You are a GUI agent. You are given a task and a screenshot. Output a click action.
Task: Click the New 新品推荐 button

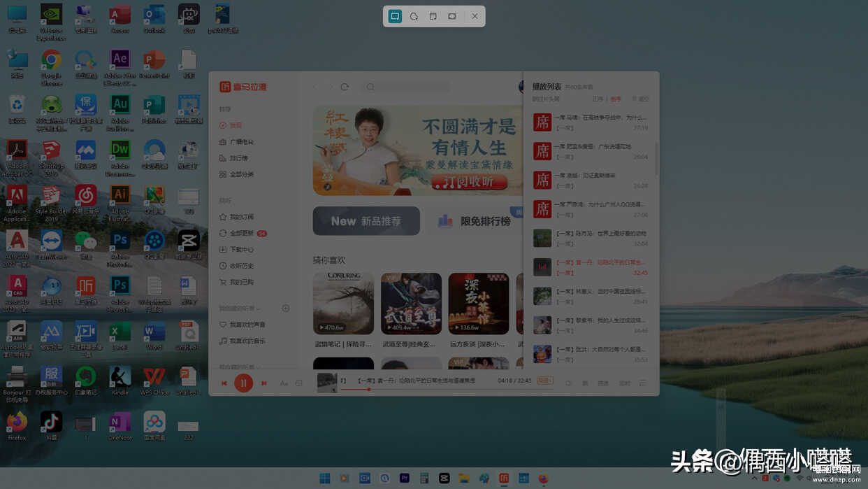point(366,221)
